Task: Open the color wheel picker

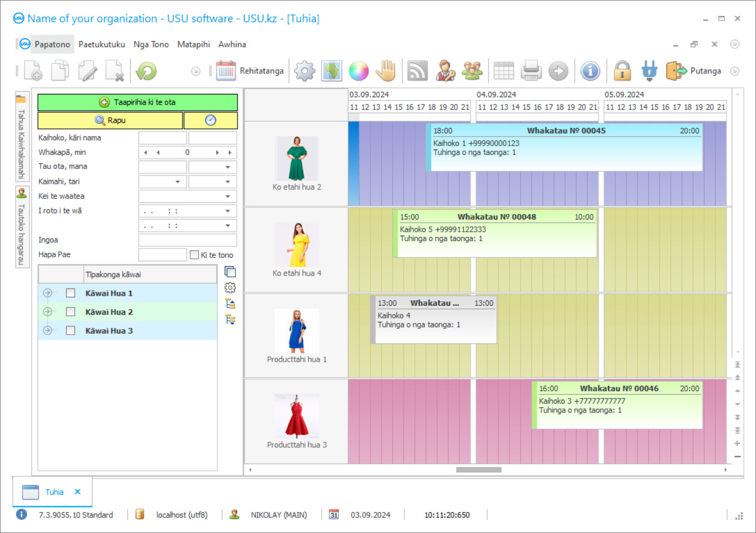Action: [359, 71]
